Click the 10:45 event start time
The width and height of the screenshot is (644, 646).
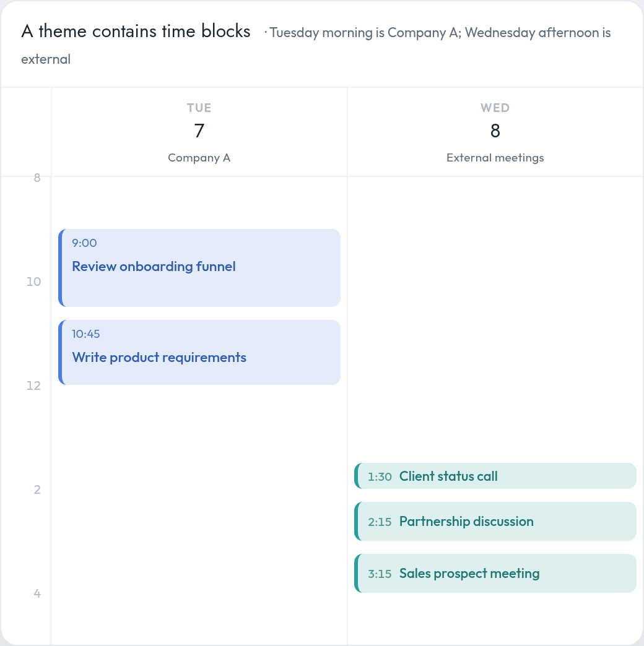85,334
